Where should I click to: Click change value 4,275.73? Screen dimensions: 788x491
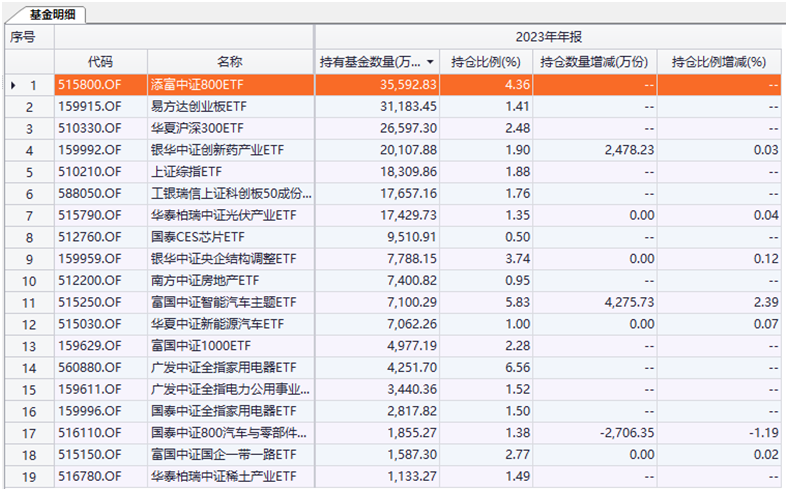click(629, 303)
